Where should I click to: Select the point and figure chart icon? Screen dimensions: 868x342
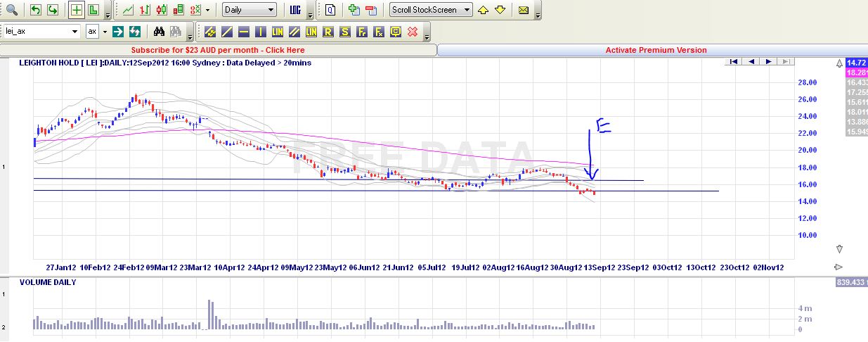pyautogui.click(x=195, y=10)
